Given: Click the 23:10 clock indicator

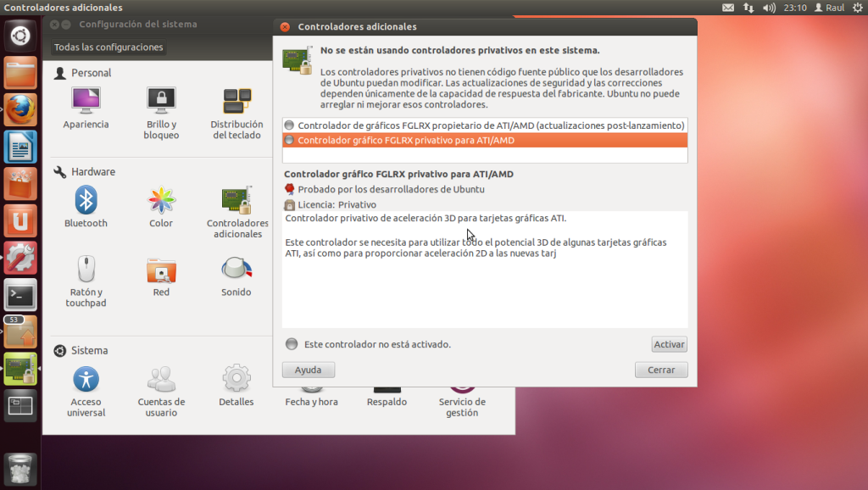Looking at the screenshot, I should (x=795, y=8).
